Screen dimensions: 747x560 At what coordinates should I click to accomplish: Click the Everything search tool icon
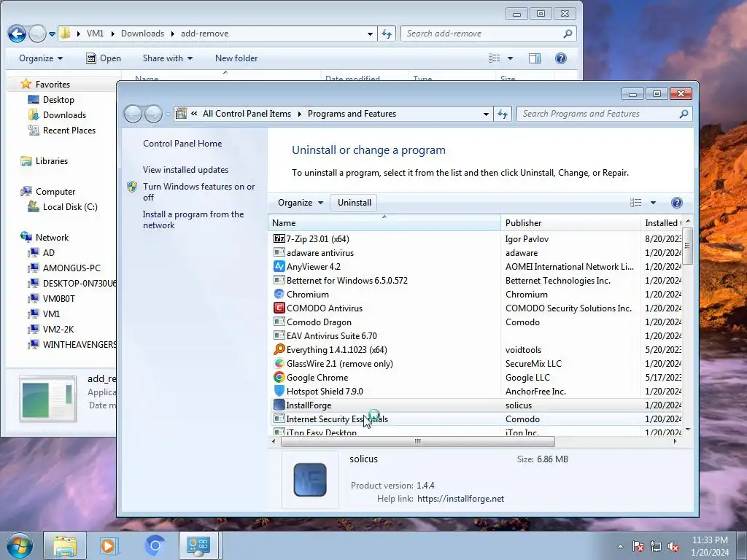279,349
